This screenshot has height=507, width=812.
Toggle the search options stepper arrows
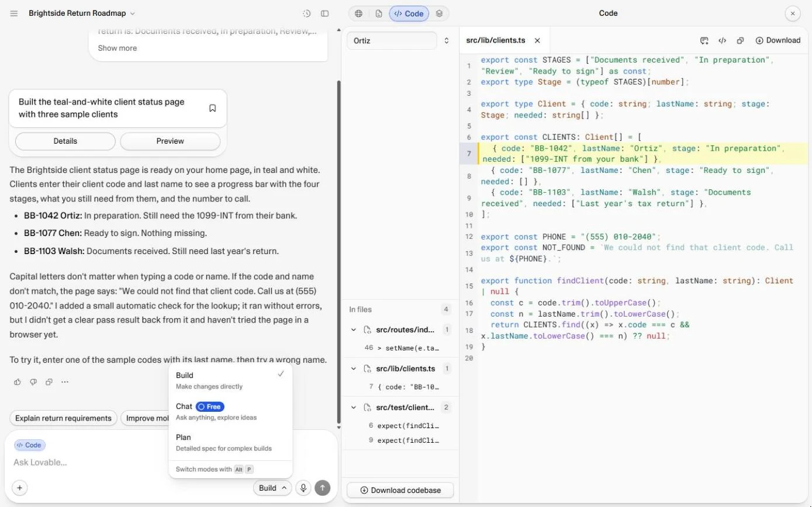pos(447,41)
